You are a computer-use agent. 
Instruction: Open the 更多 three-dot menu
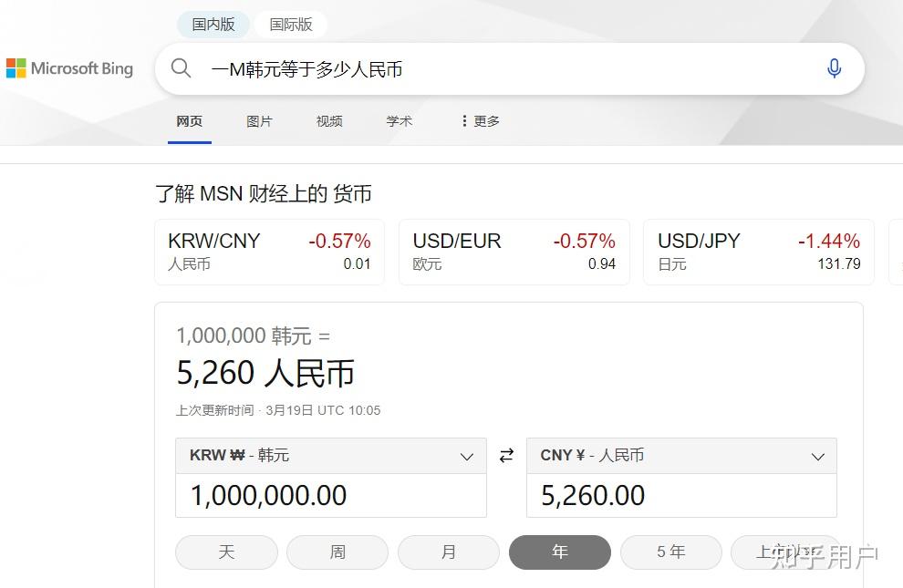pos(481,121)
